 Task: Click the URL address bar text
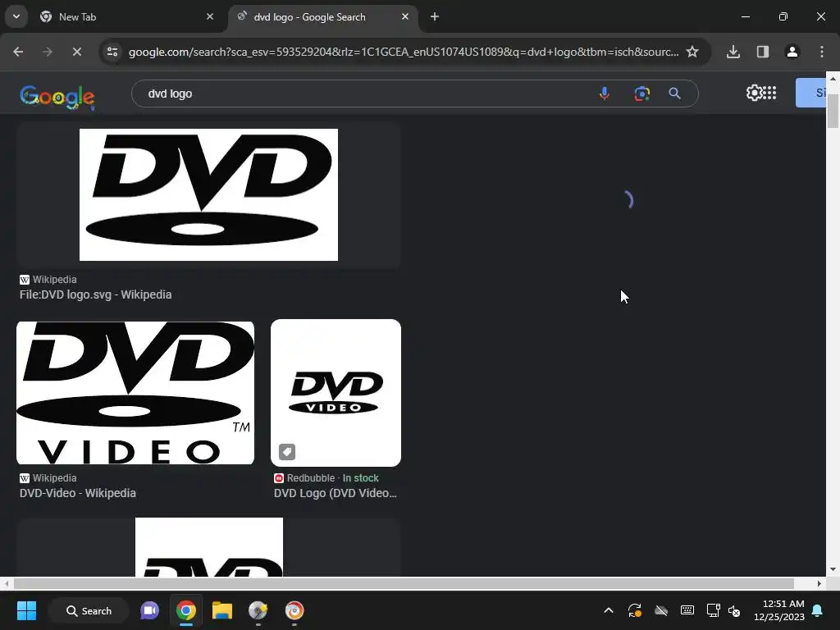(404, 52)
